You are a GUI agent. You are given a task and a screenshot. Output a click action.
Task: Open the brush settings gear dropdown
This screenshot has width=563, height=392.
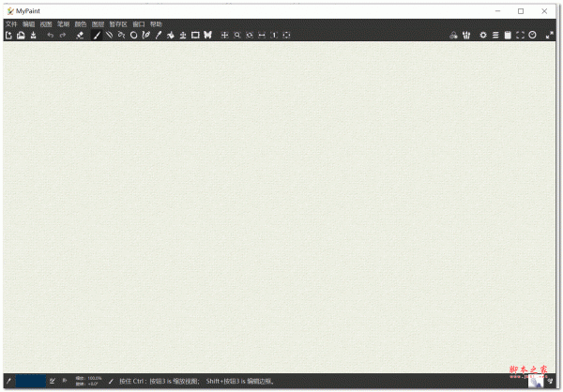(483, 35)
